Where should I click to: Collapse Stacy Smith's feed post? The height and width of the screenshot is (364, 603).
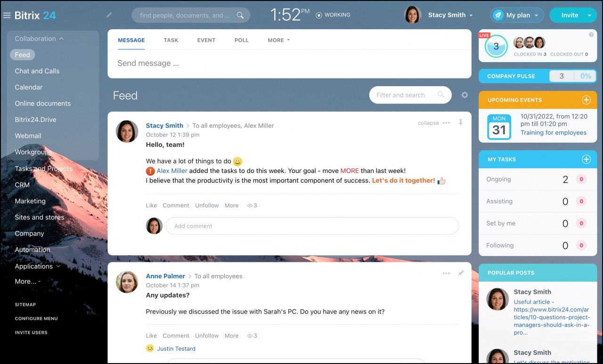(428, 123)
